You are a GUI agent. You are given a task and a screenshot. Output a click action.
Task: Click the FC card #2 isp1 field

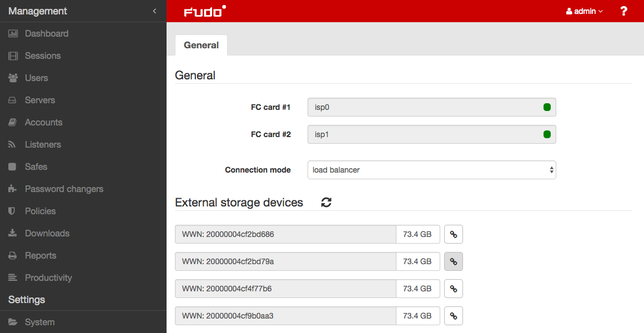(x=432, y=134)
